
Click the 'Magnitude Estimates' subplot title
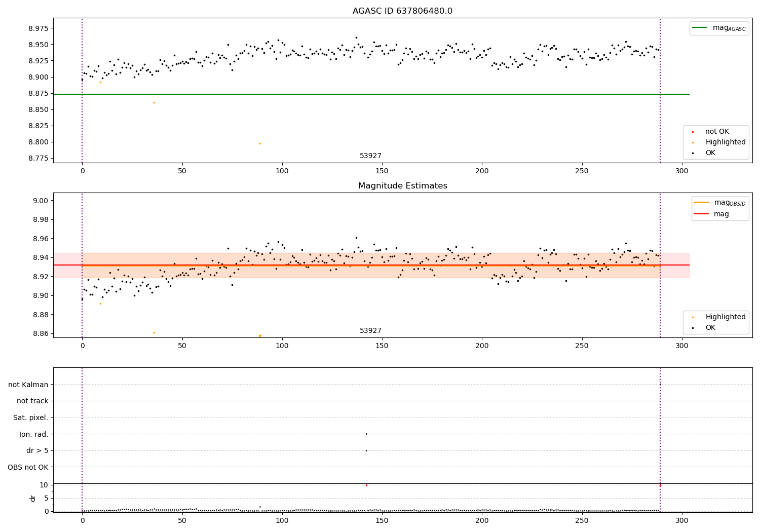pyautogui.click(x=402, y=186)
